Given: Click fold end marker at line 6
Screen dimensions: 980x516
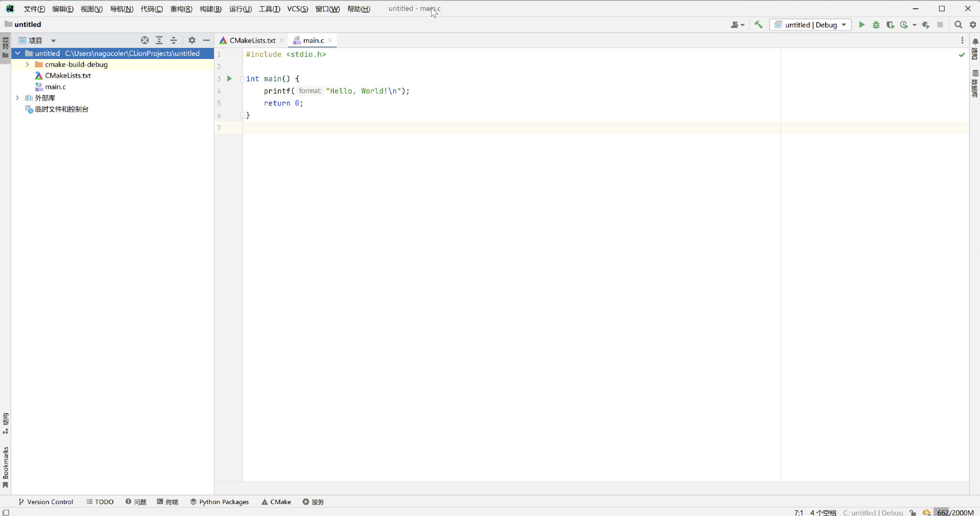Looking at the screenshot, I should pyautogui.click(x=242, y=115).
